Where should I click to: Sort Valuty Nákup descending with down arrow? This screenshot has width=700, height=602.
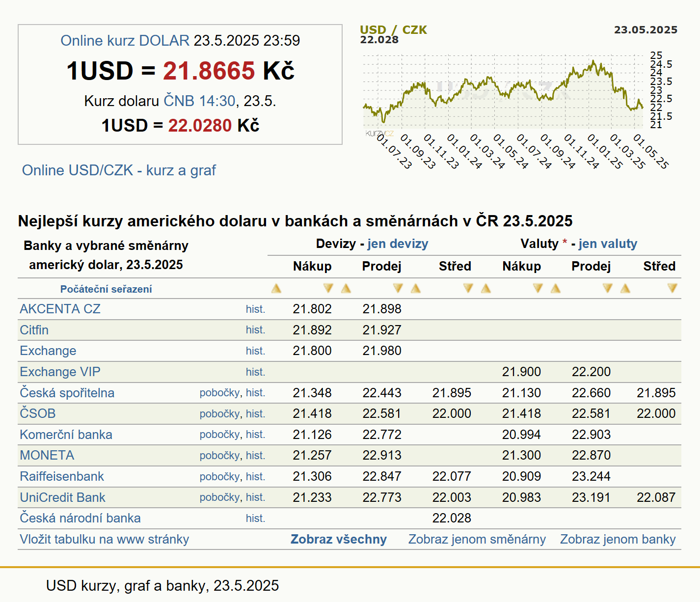coord(538,288)
